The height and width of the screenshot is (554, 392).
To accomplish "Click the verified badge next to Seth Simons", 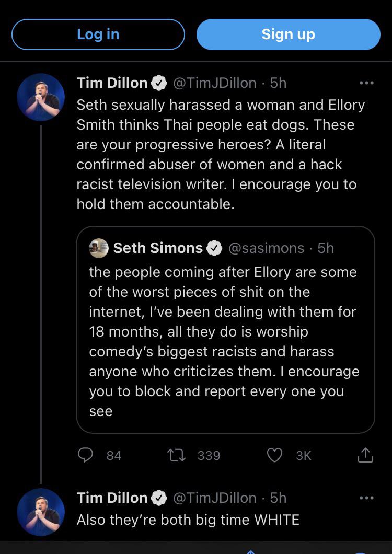I will coord(214,248).
